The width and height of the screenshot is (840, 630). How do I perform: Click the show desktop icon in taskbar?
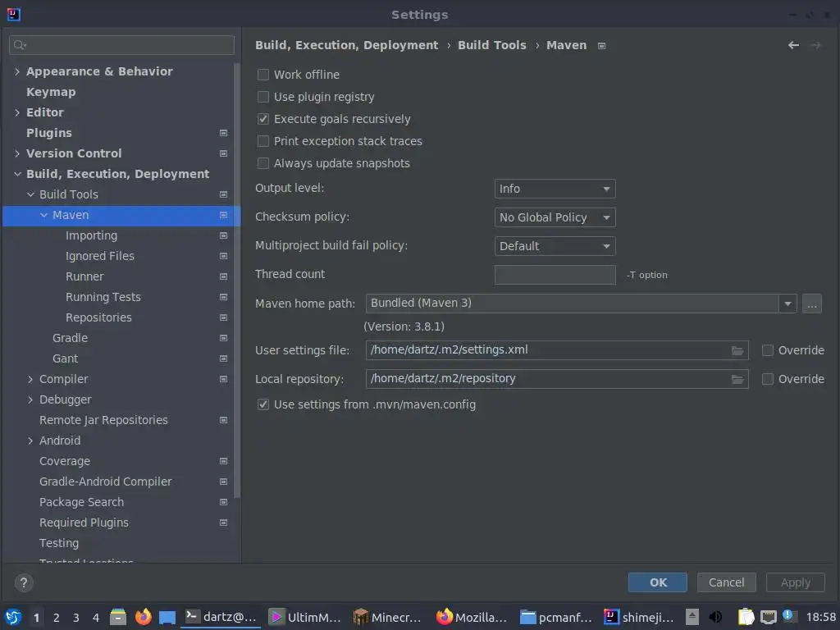[167, 617]
